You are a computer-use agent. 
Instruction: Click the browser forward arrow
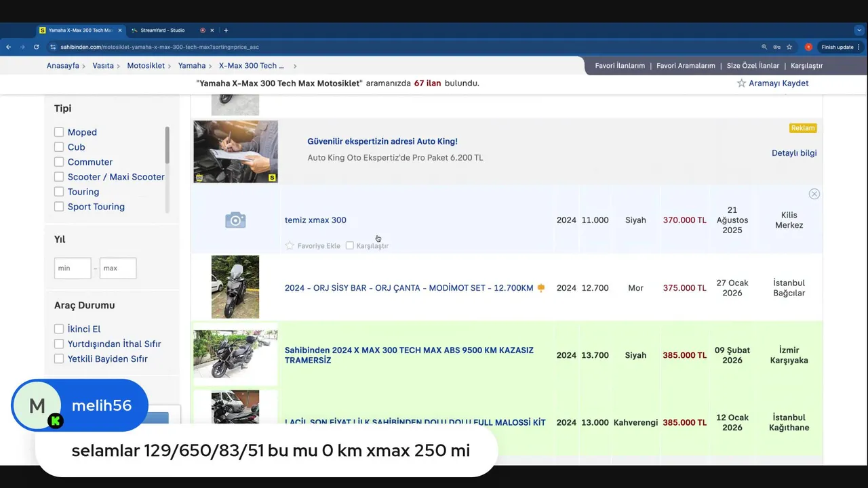(22, 47)
